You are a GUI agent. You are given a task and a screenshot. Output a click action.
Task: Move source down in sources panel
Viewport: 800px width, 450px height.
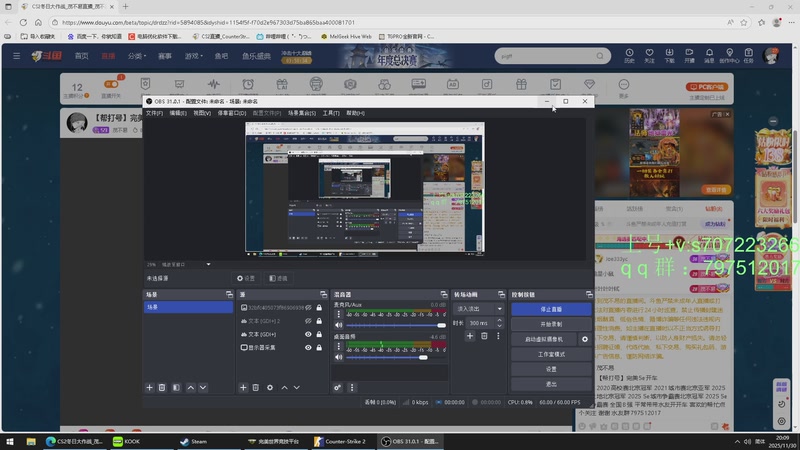pos(297,388)
